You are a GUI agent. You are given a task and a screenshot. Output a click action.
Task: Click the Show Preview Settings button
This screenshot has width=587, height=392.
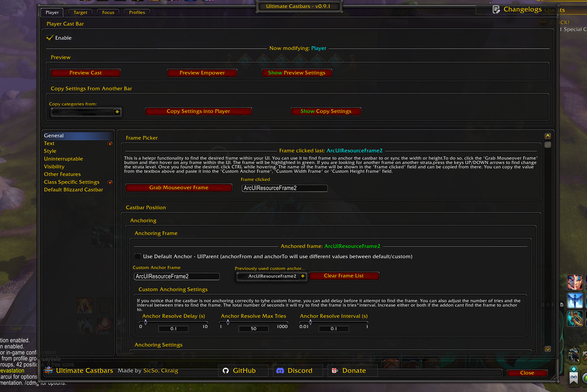297,73
